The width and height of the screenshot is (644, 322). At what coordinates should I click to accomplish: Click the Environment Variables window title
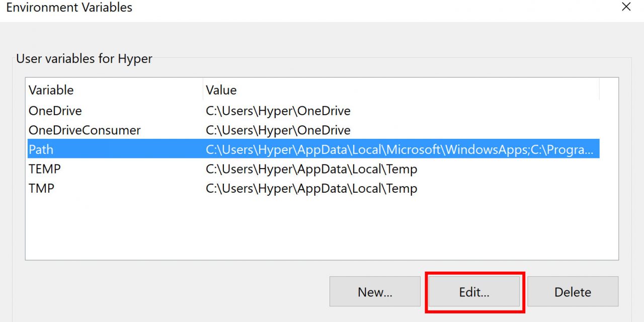(69, 8)
